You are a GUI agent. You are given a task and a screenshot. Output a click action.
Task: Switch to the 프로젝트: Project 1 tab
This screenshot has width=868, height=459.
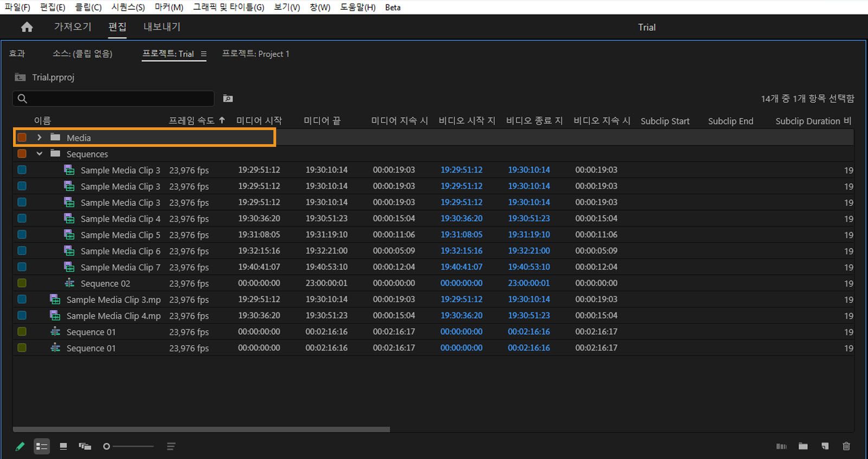(x=256, y=54)
